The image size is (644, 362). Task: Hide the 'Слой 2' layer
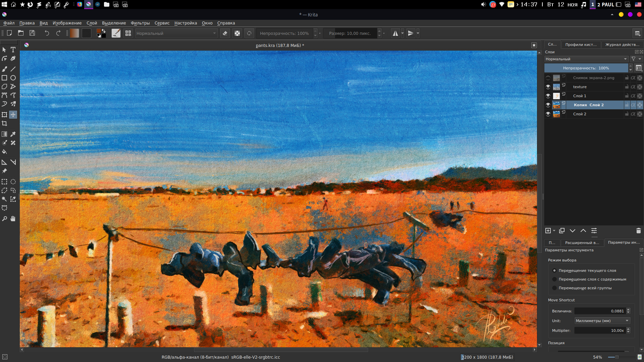click(x=548, y=114)
